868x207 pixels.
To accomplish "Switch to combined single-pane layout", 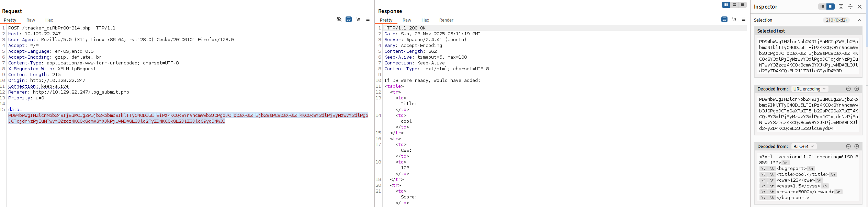I will pos(743,5).
